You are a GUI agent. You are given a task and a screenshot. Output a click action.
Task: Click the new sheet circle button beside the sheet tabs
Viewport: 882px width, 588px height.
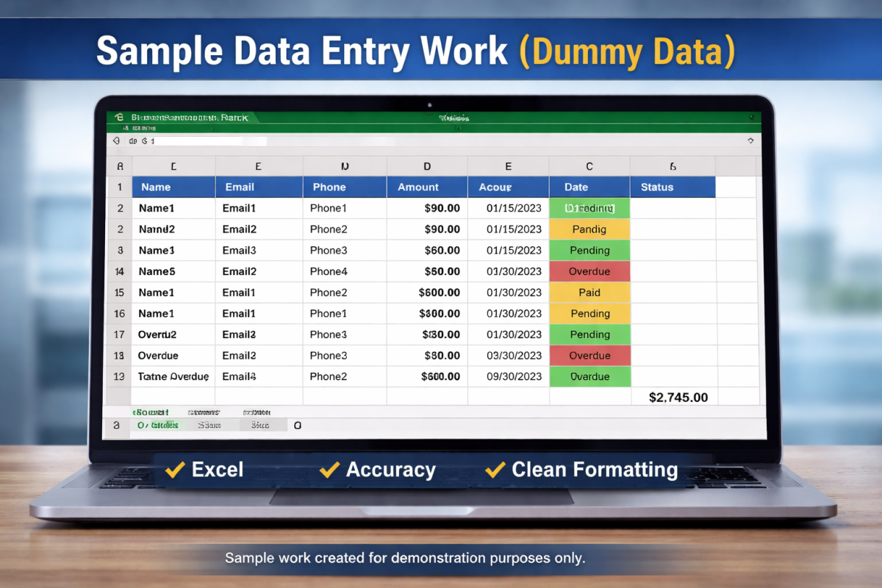coord(298,425)
